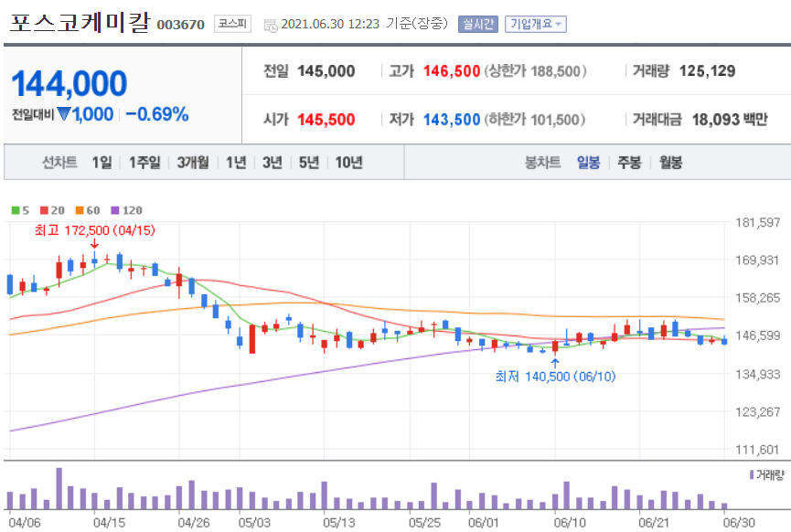
Task: Click the 06/10 date axis label
Action: (x=570, y=523)
